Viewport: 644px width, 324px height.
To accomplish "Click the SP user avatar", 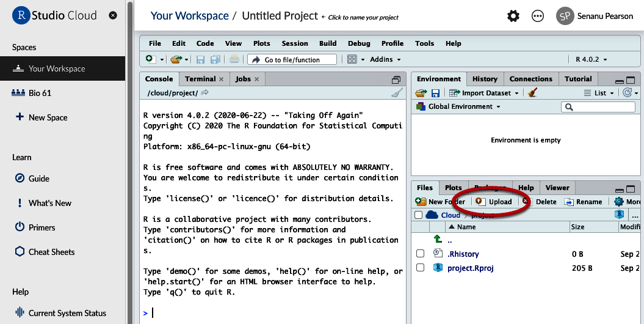I will (x=565, y=16).
